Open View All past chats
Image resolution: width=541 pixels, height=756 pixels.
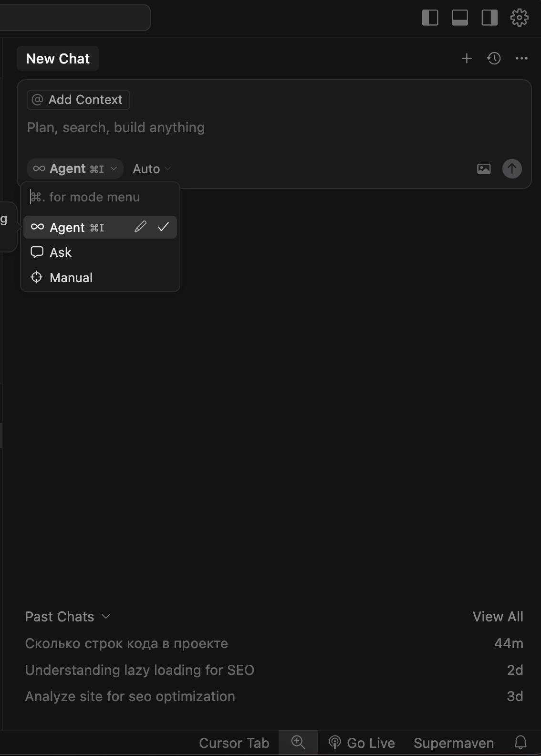498,617
